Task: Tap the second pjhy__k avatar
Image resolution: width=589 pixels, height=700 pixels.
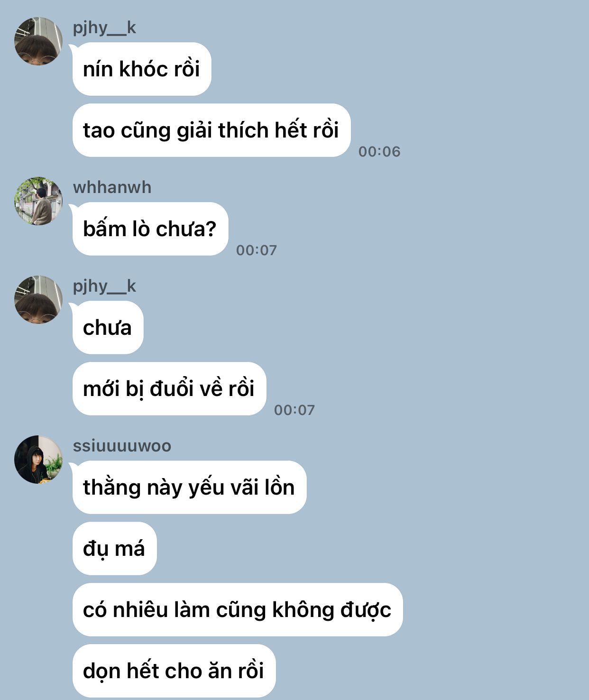Action: (38, 300)
